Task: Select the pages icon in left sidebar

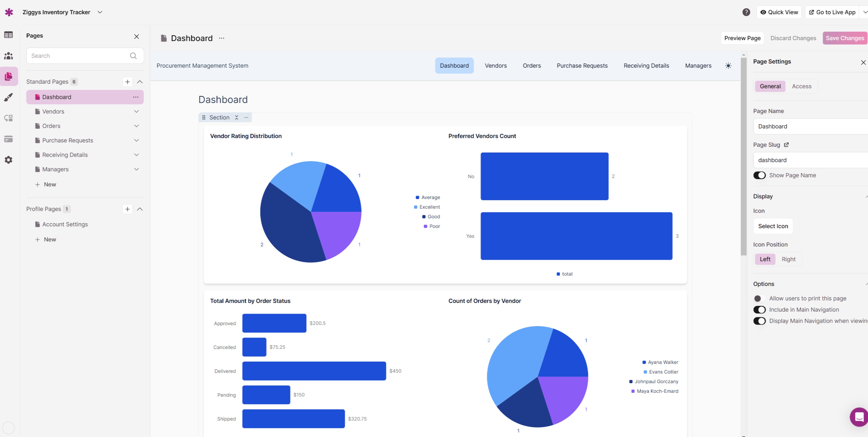Action: click(8, 76)
